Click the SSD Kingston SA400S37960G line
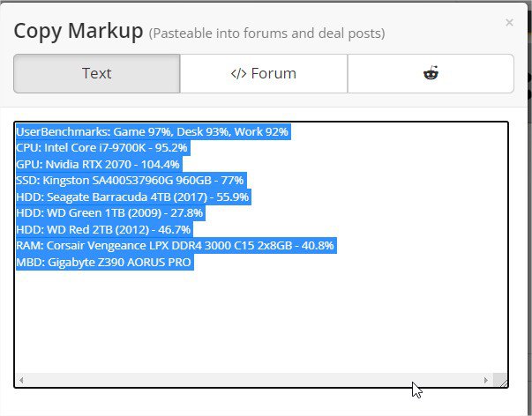Viewport: 532px width, 416px height. 130,181
